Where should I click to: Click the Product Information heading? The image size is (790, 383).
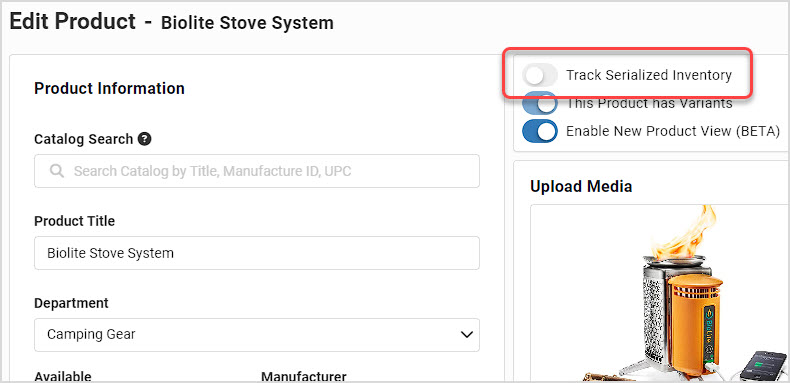(109, 89)
